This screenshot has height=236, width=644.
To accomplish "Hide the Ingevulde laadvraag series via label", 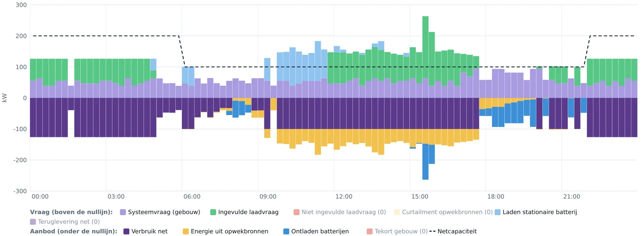I will (x=248, y=212).
